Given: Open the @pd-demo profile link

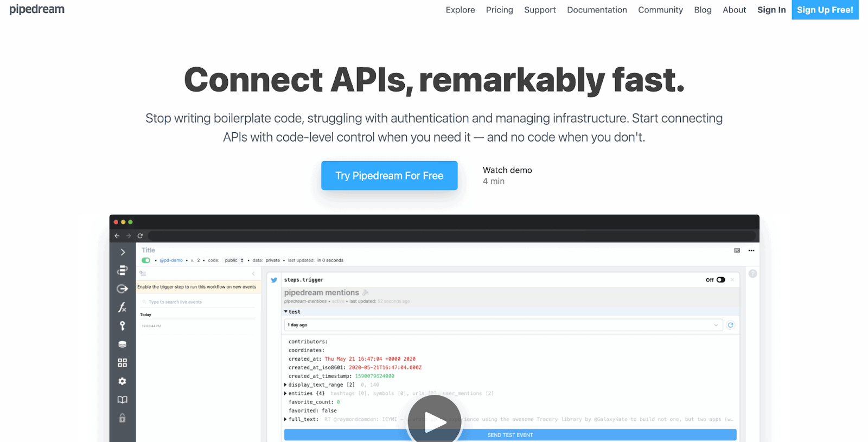Looking at the screenshot, I should [171, 260].
